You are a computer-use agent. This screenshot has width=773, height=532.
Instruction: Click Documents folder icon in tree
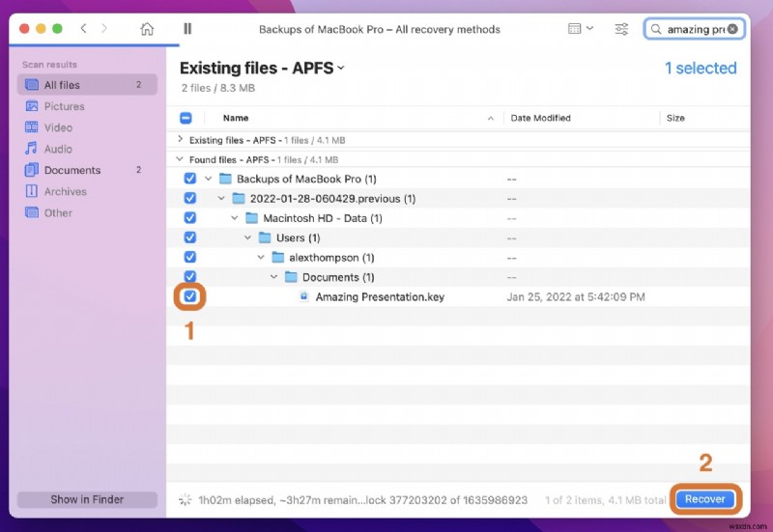point(291,277)
